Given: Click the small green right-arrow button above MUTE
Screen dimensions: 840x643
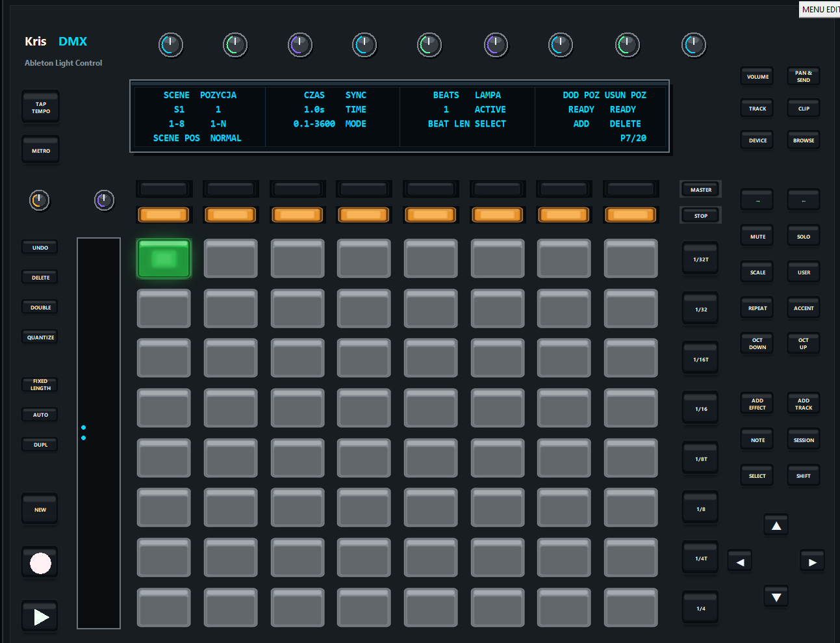Looking at the screenshot, I should tap(757, 200).
